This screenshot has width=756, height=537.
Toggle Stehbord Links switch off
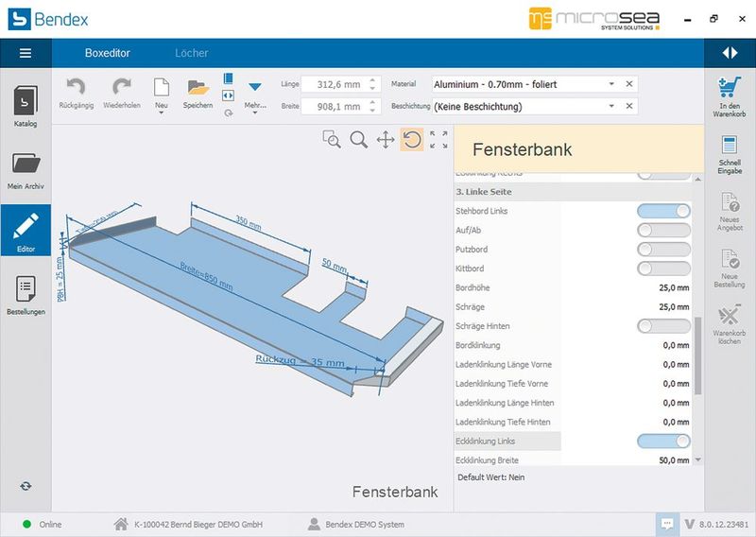tap(663, 211)
